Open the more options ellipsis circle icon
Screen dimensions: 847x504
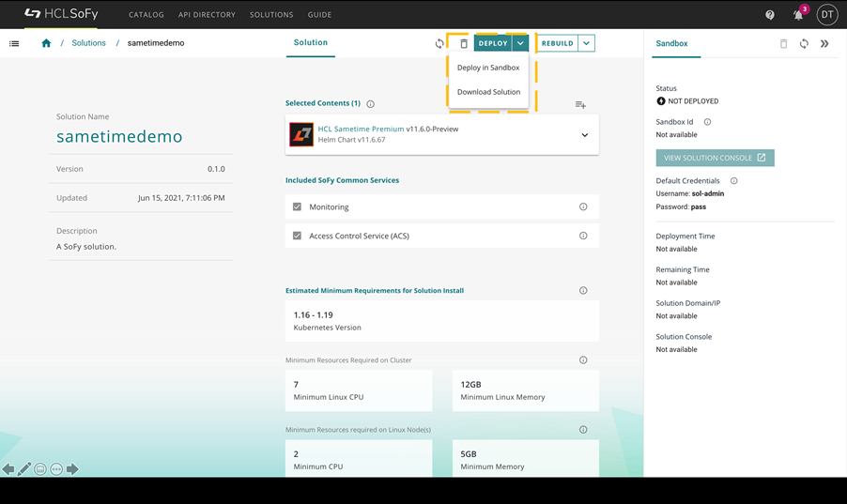56,469
